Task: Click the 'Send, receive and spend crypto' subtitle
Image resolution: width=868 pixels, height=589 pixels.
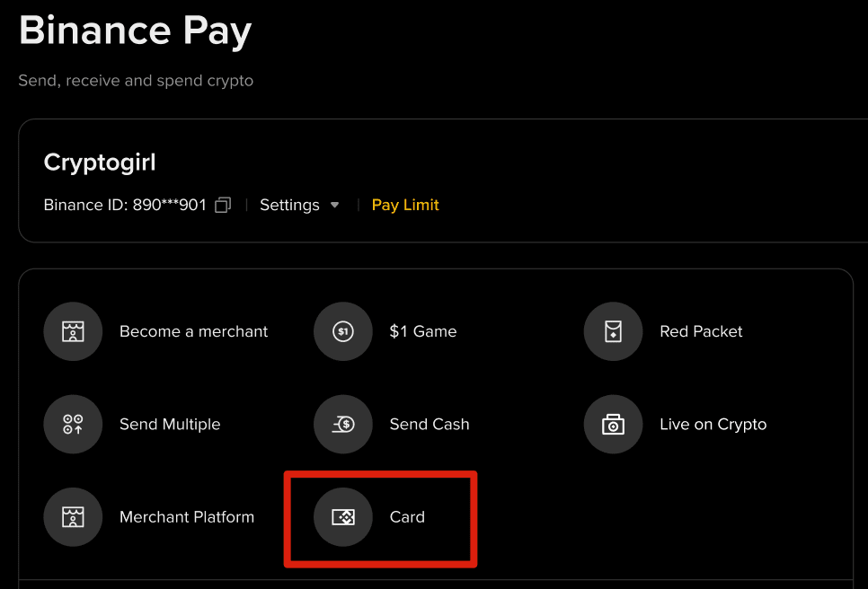Action: point(136,81)
